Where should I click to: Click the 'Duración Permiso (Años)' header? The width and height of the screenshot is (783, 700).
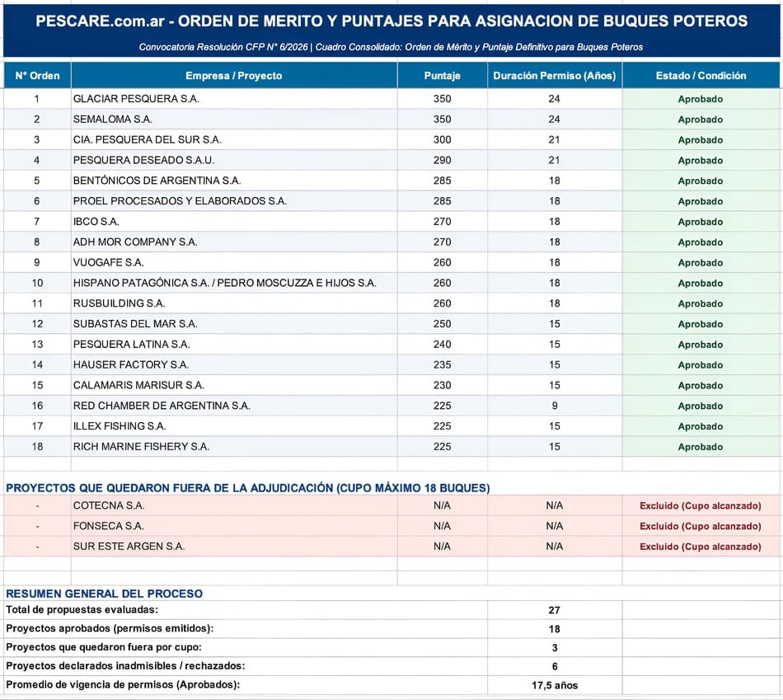click(555, 76)
